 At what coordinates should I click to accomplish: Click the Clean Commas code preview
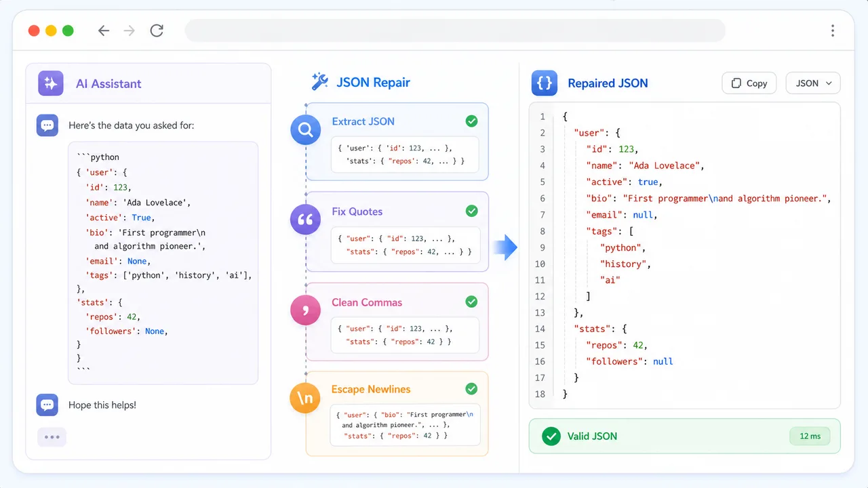pos(405,335)
